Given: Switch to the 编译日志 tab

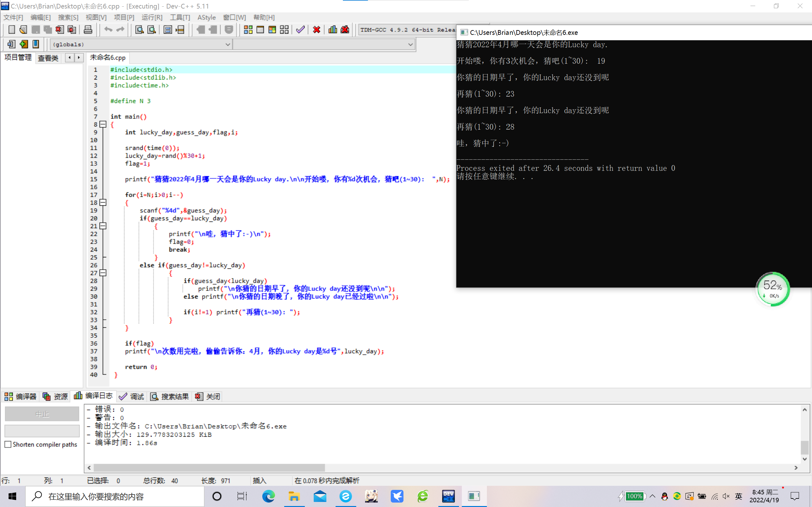Looking at the screenshot, I should coord(93,396).
